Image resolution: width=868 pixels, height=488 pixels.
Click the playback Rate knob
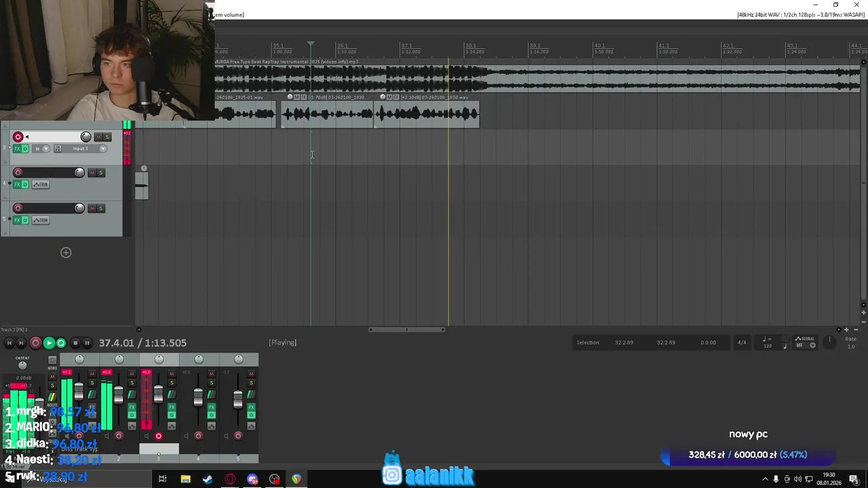(x=829, y=341)
